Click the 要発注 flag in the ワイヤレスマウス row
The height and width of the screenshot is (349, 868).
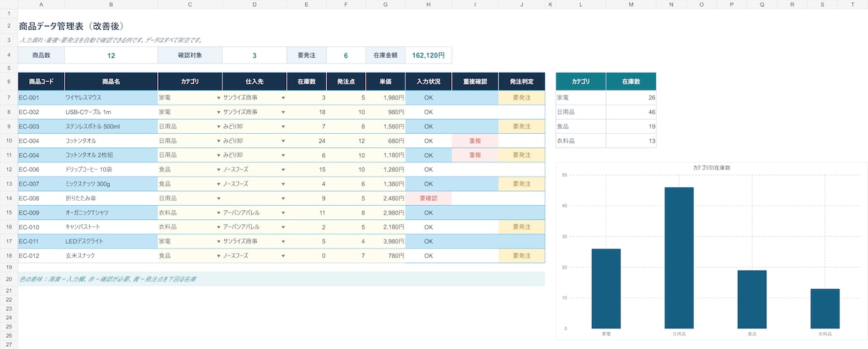click(522, 98)
